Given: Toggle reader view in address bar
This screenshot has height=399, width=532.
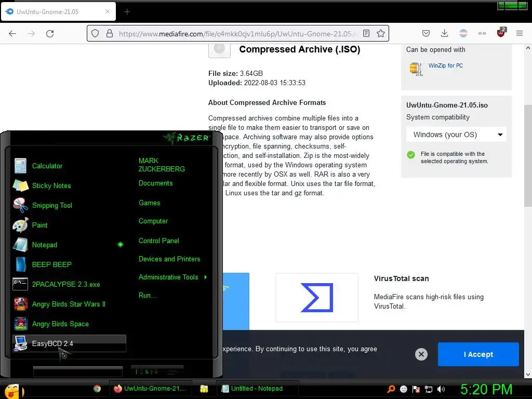Looking at the screenshot, I should (x=366, y=33).
